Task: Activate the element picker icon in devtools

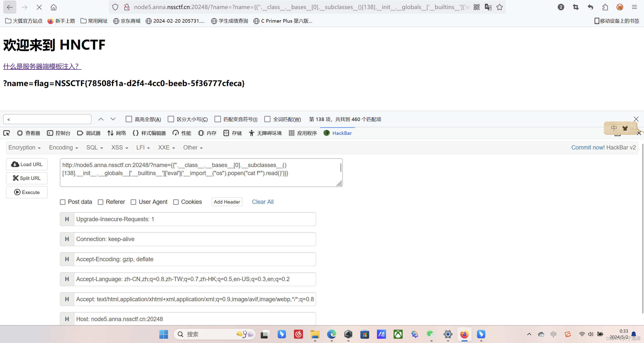Action: pyautogui.click(x=7, y=133)
